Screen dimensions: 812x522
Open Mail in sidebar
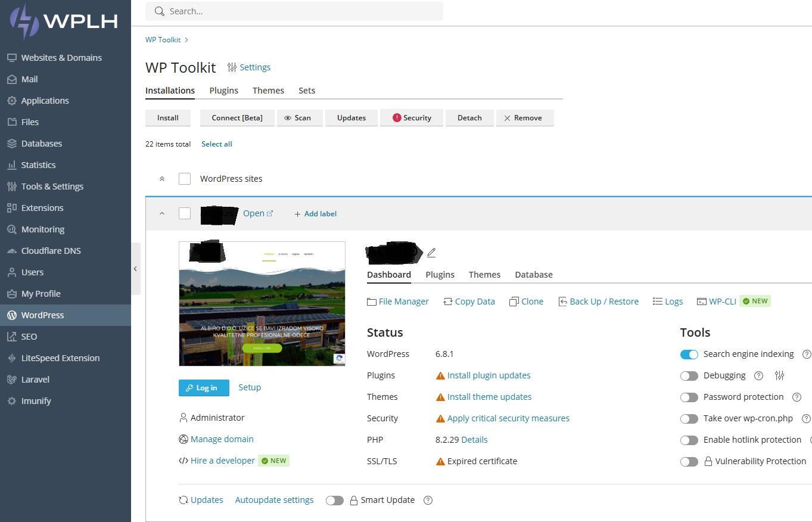click(29, 79)
